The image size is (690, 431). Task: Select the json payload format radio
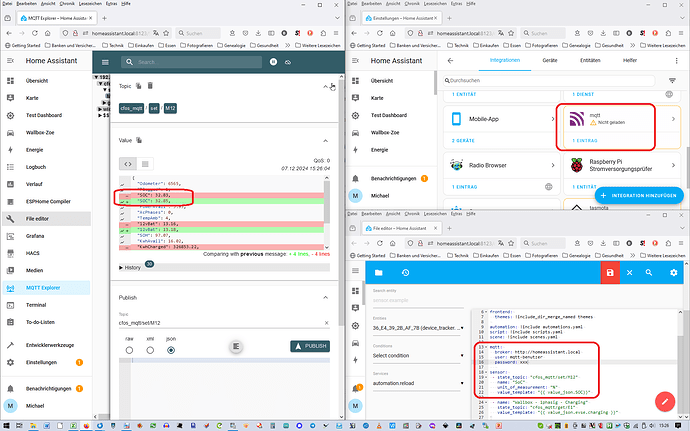(x=171, y=350)
